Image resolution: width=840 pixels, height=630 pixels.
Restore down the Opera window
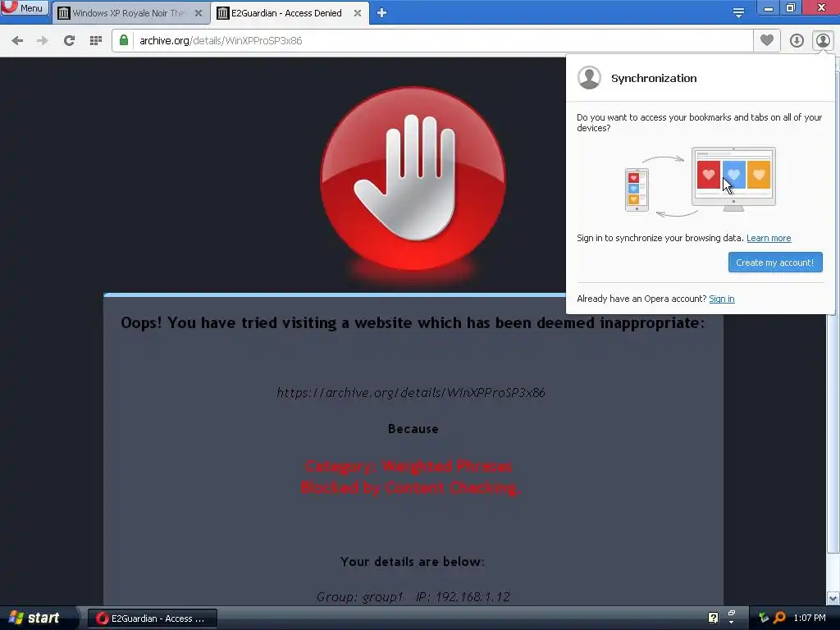click(x=791, y=7)
